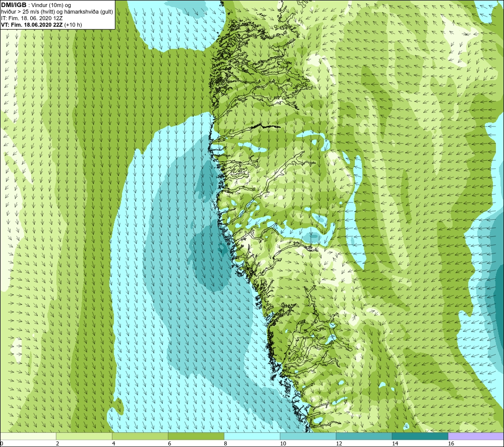Click the 2–4 m/s light green swatch
504x447 pixels.
click(84, 436)
